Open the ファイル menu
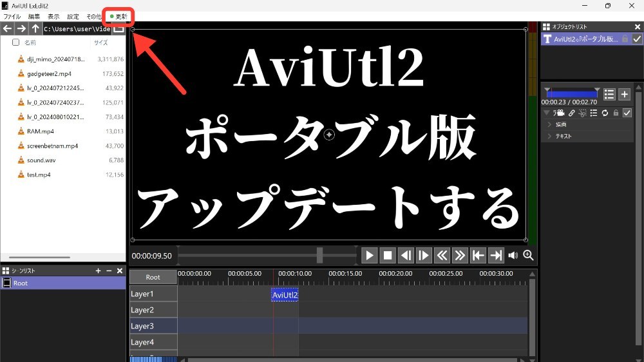Viewport: 644px width, 362px height. (x=12, y=17)
